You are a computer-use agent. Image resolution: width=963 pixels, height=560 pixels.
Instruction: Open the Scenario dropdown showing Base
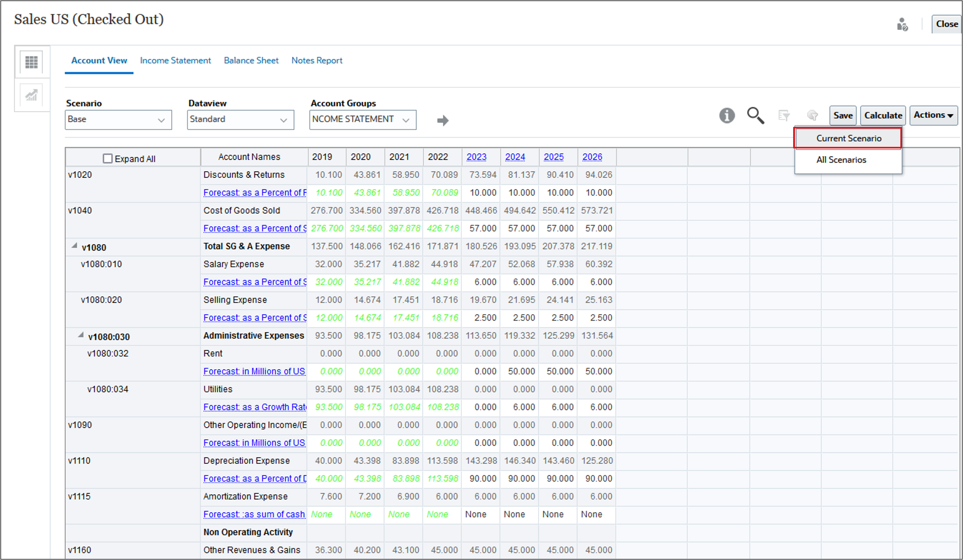pos(118,119)
